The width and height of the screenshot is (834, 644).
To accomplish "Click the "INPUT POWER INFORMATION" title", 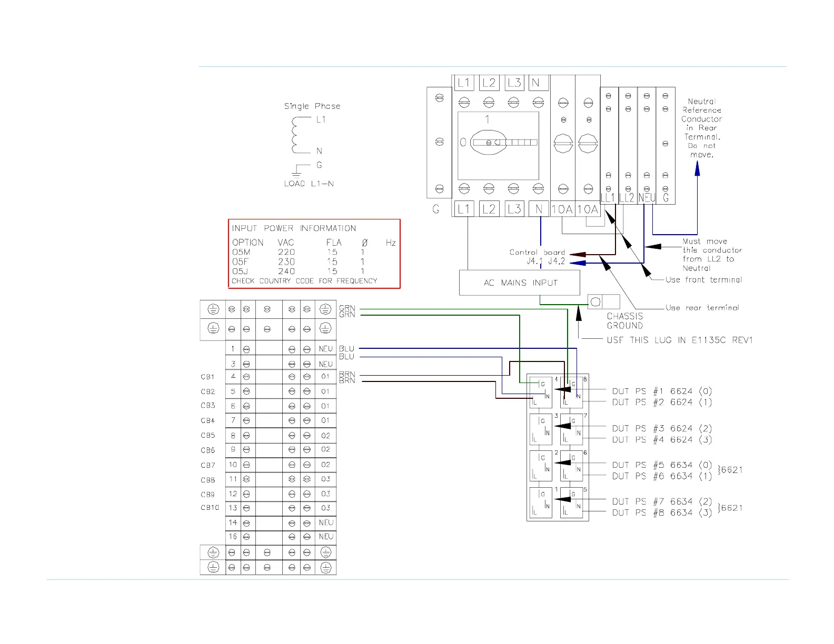I will (294, 228).
